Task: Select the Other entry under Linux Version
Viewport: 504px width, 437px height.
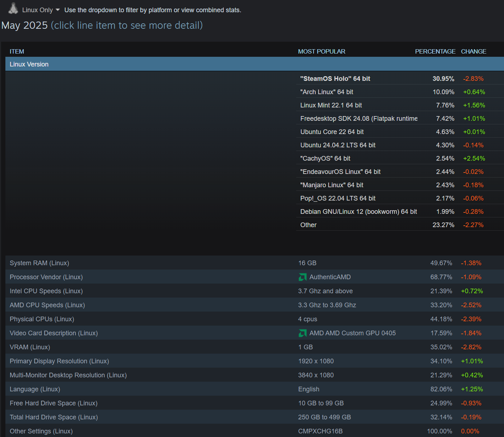Action: (x=400, y=225)
